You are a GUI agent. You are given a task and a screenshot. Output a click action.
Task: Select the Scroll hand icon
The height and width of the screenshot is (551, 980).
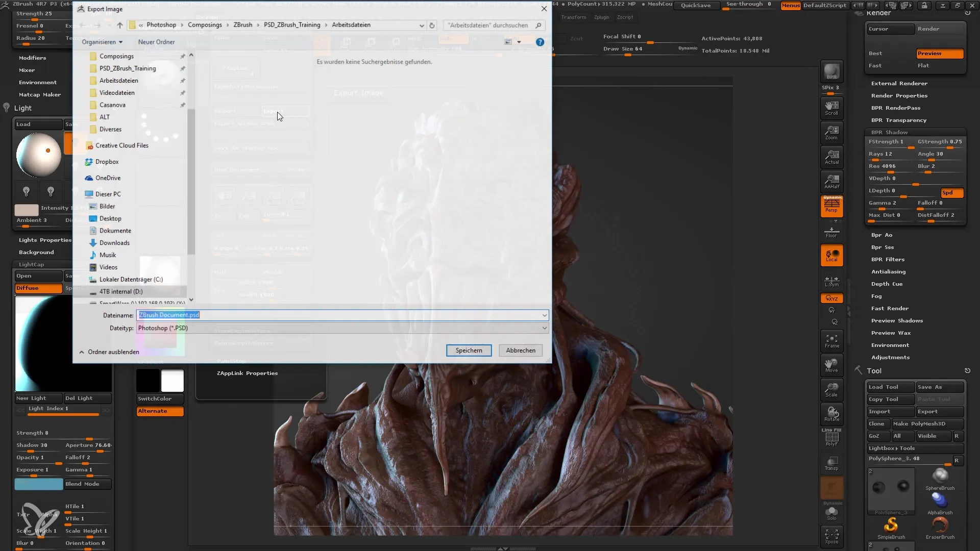point(831,108)
